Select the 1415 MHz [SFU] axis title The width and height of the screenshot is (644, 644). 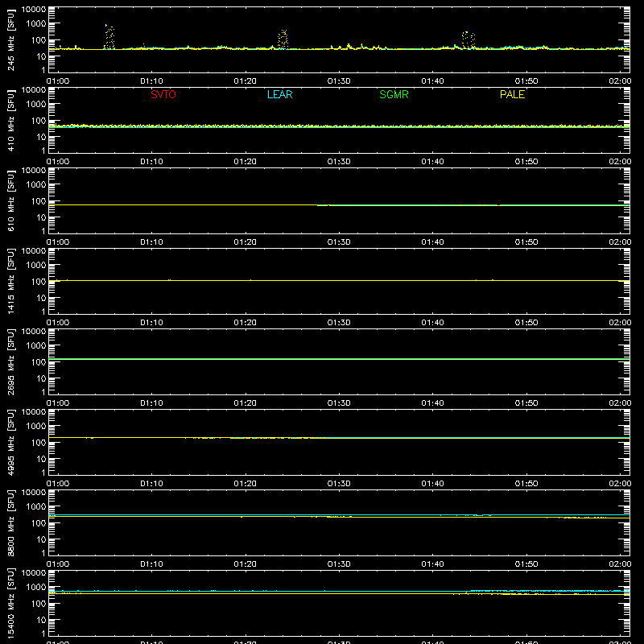point(11,281)
